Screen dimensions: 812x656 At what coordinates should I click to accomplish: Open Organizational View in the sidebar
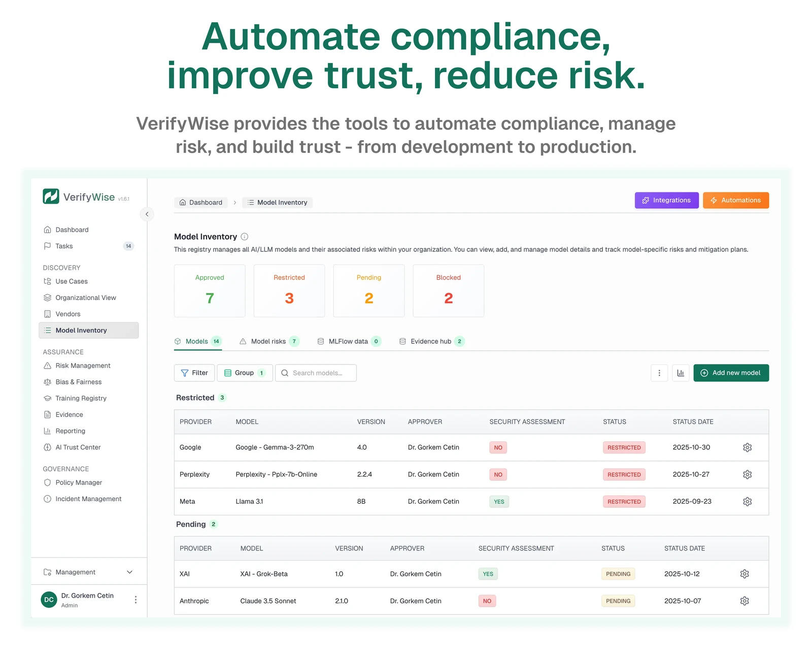click(x=89, y=298)
